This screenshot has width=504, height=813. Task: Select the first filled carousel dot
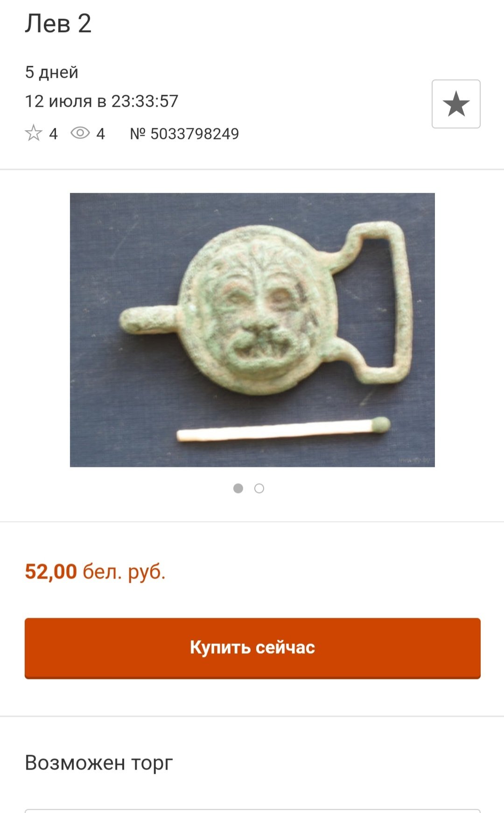238,488
